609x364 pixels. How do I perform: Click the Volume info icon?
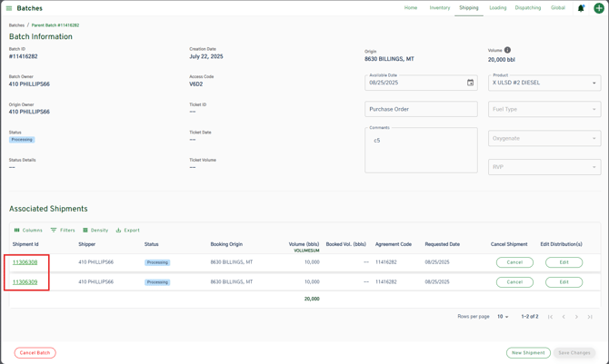pos(507,50)
